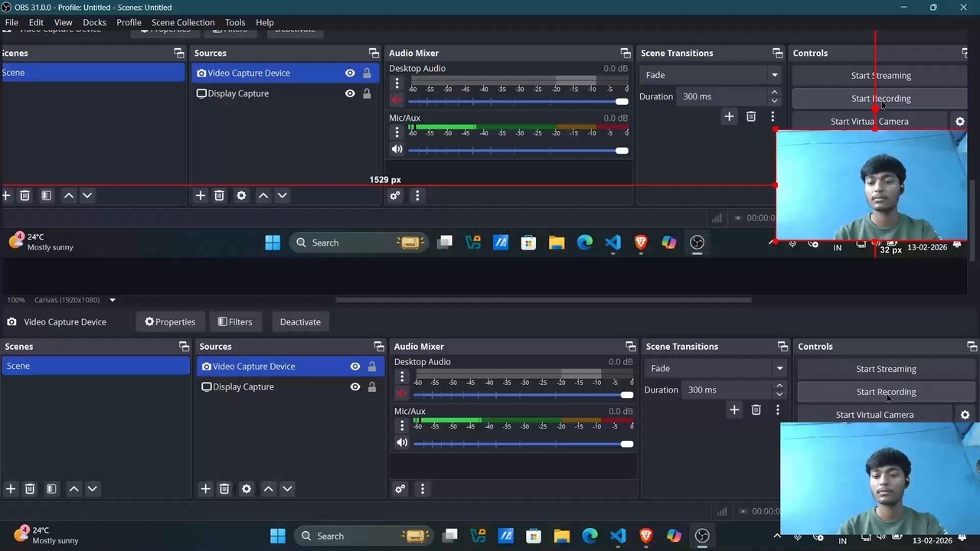Move source up in the bottom Sources dock
Viewport: 980px width, 551px height.
click(268, 489)
